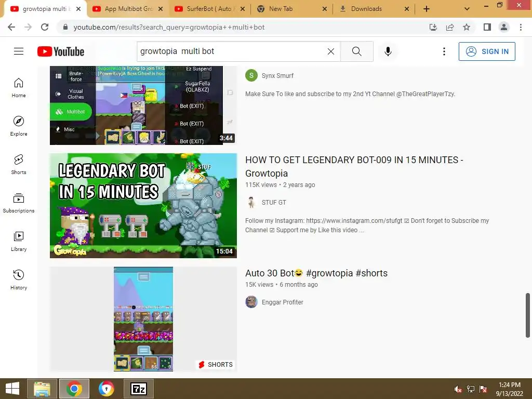The width and height of the screenshot is (532, 399).
Task: Share this page from address bar
Action: click(x=450, y=27)
